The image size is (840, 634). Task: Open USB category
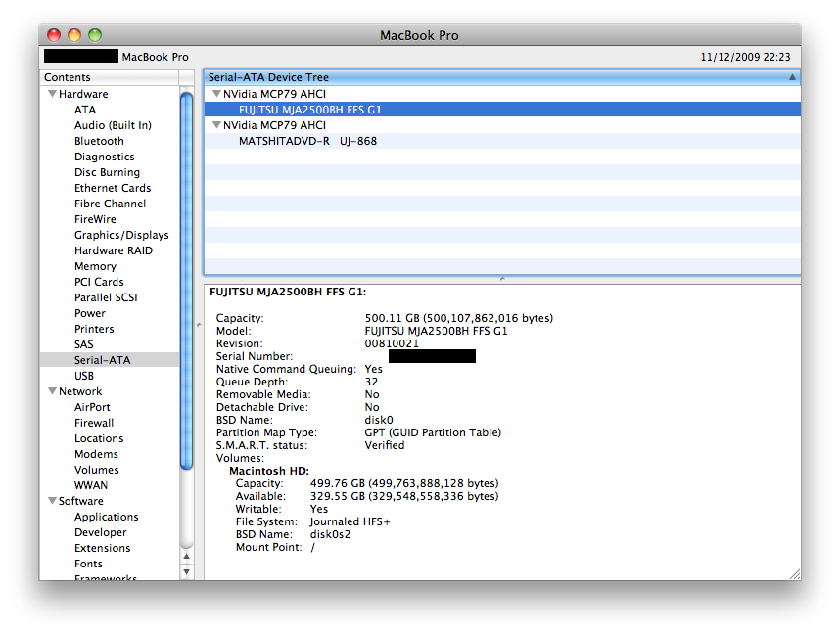pyautogui.click(x=84, y=376)
